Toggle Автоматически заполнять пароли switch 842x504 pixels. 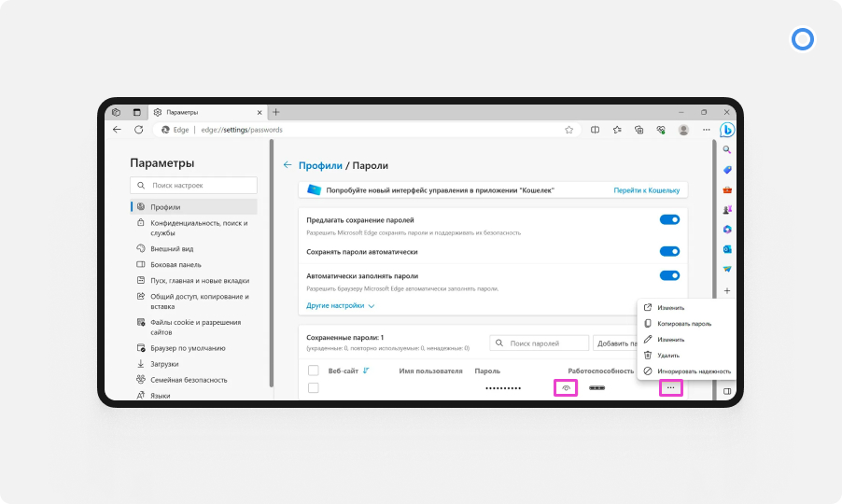click(x=669, y=275)
